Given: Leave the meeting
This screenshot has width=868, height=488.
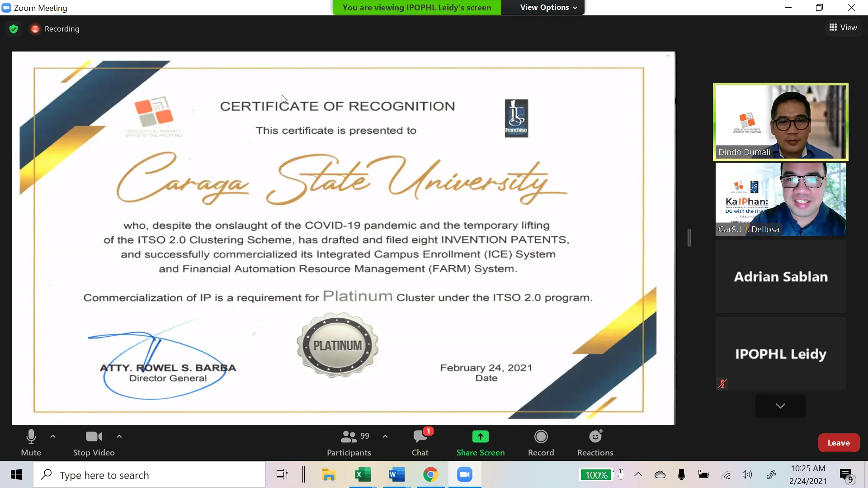Looking at the screenshot, I should click(838, 443).
